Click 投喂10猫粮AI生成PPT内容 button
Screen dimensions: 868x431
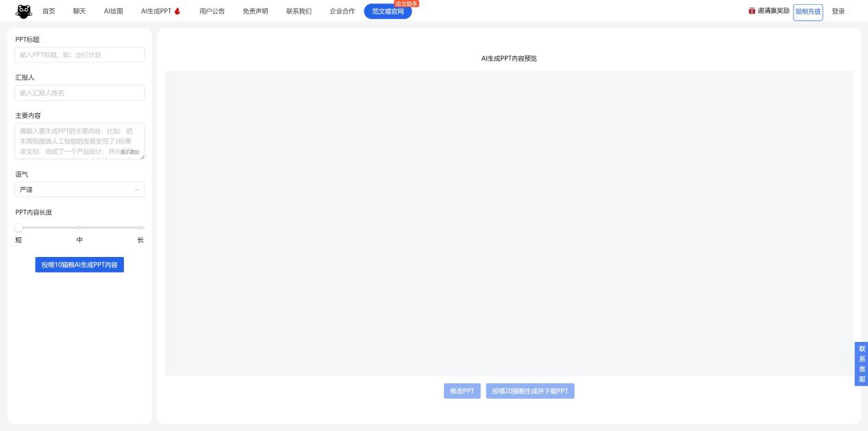79,264
